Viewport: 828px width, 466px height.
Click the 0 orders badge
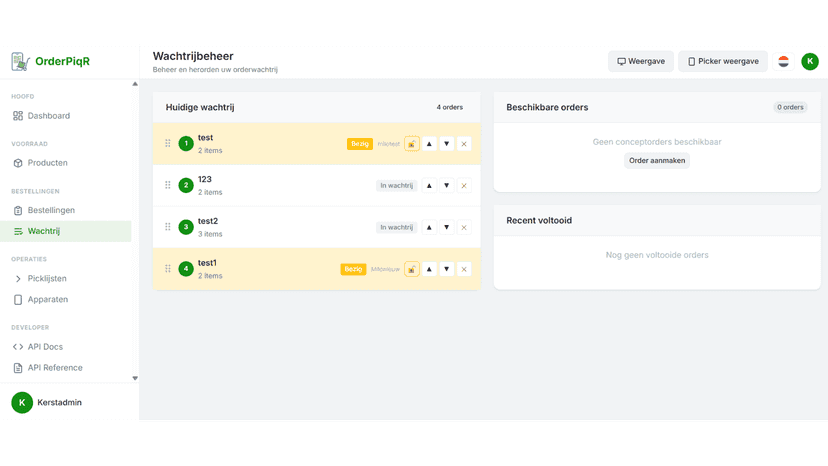790,107
